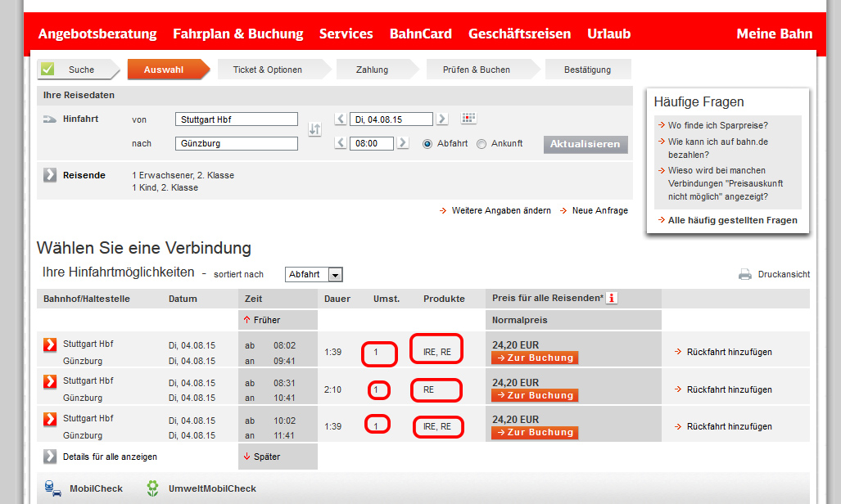Click the date field Di, 04.08.15
The width and height of the screenshot is (841, 504).
click(x=391, y=119)
